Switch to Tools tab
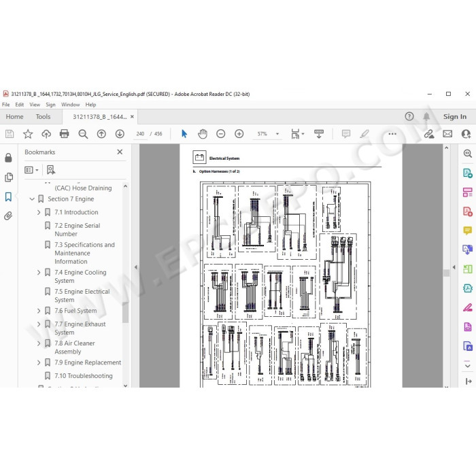The image size is (476, 476). coord(43,116)
